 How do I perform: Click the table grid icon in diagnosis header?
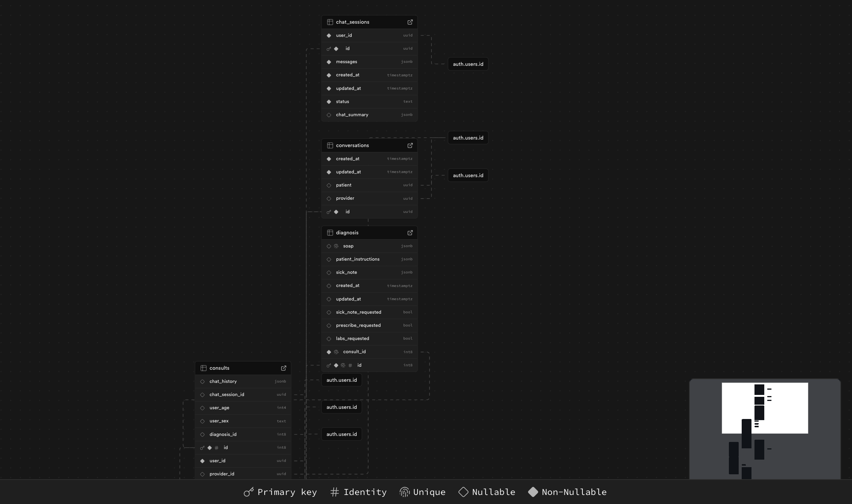(330, 232)
